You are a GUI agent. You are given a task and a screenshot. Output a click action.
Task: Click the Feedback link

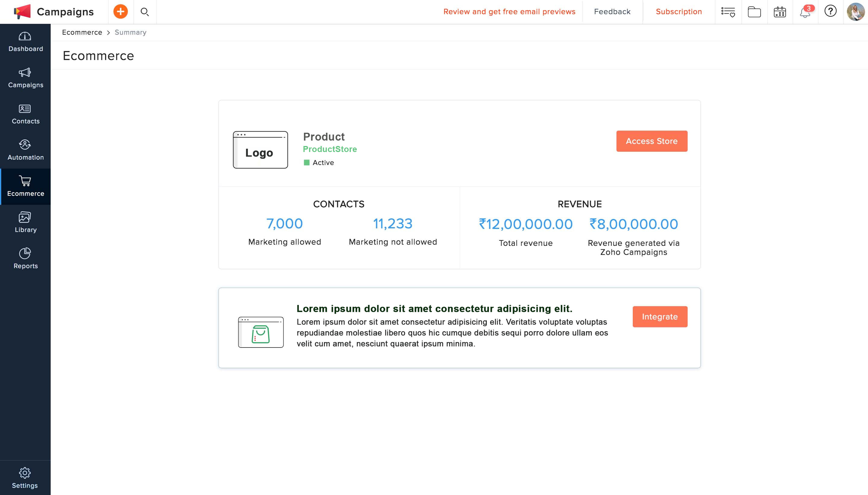click(x=612, y=11)
